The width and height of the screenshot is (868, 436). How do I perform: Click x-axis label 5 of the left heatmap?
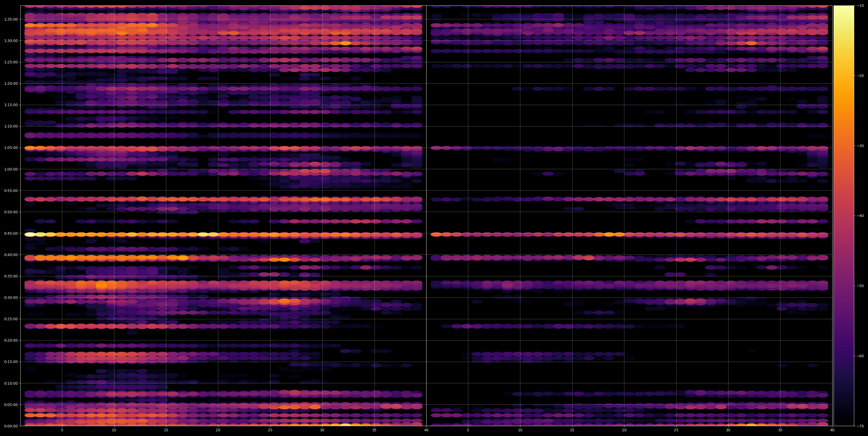pyautogui.click(x=62, y=430)
